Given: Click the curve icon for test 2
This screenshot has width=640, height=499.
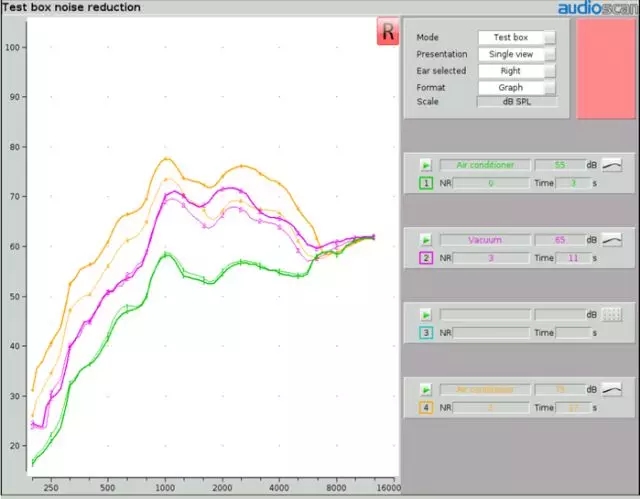Looking at the screenshot, I should (612, 240).
